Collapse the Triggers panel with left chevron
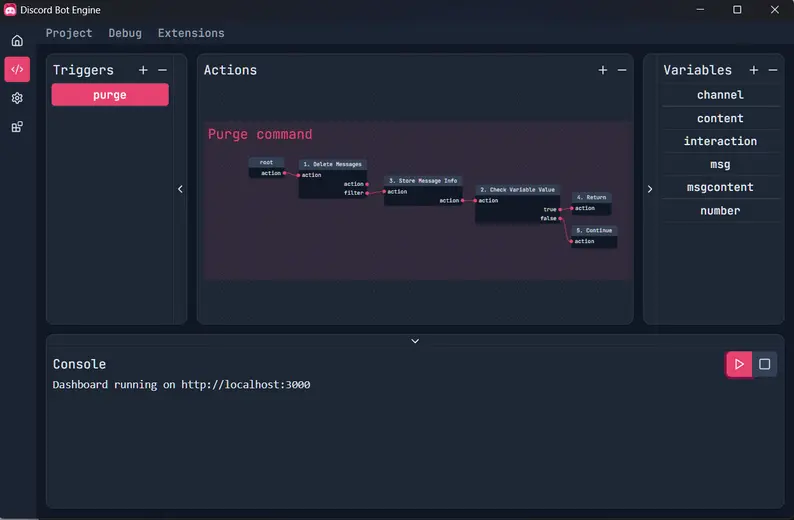Screen dimensions: 794x520 coord(180,189)
